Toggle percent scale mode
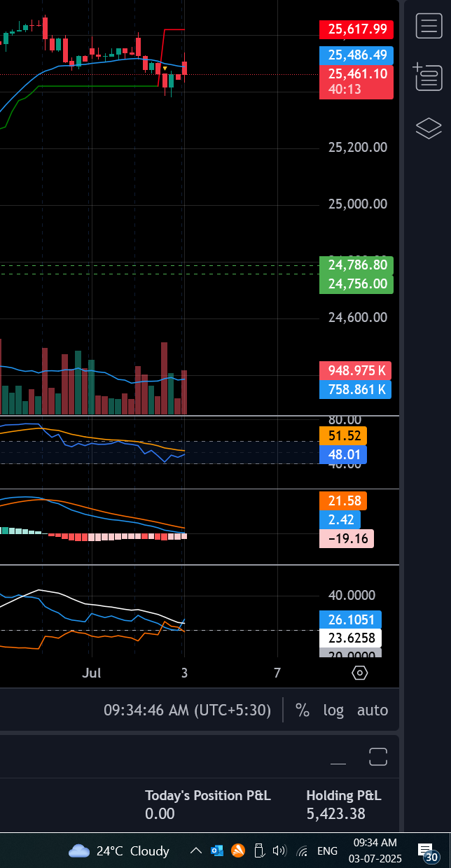This screenshot has width=451, height=868. coord(303,710)
